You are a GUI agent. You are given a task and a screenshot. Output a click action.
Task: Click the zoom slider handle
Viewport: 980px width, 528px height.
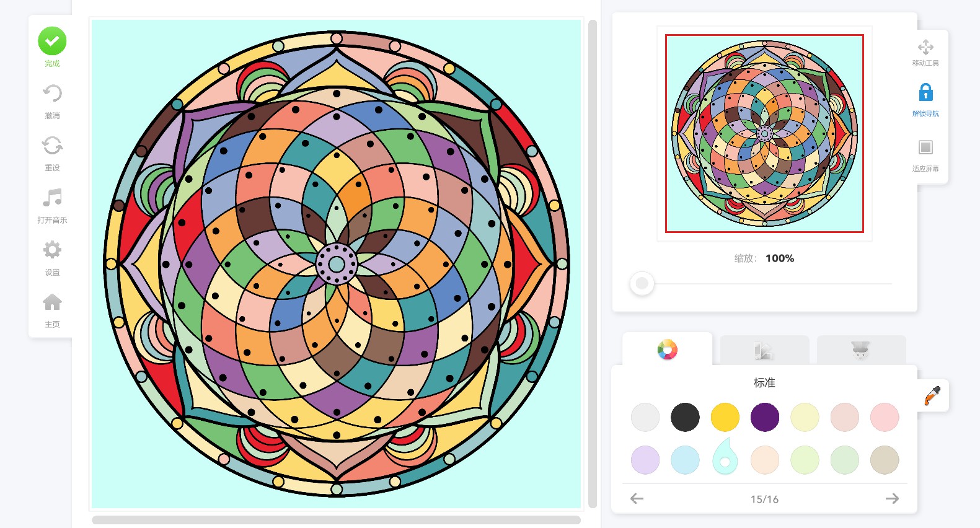pyautogui.click(x=642, y=284)
